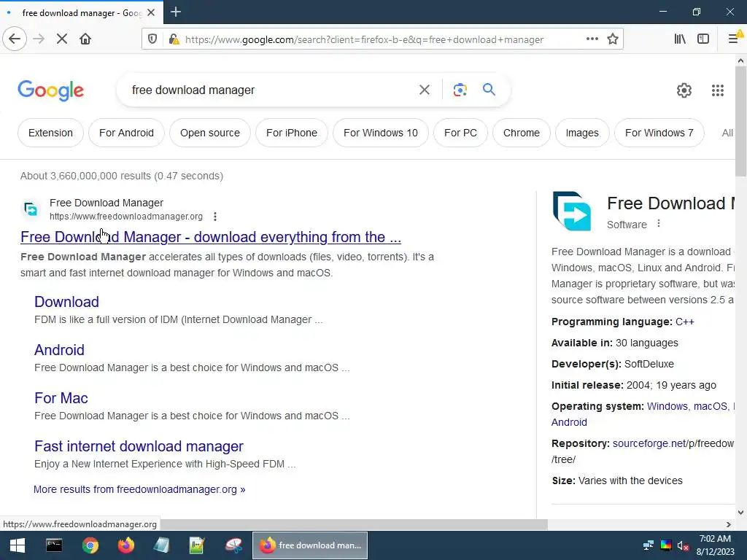
Task: Open 'More results from freedownloadmanager.org' link
Action: (139, 489)
